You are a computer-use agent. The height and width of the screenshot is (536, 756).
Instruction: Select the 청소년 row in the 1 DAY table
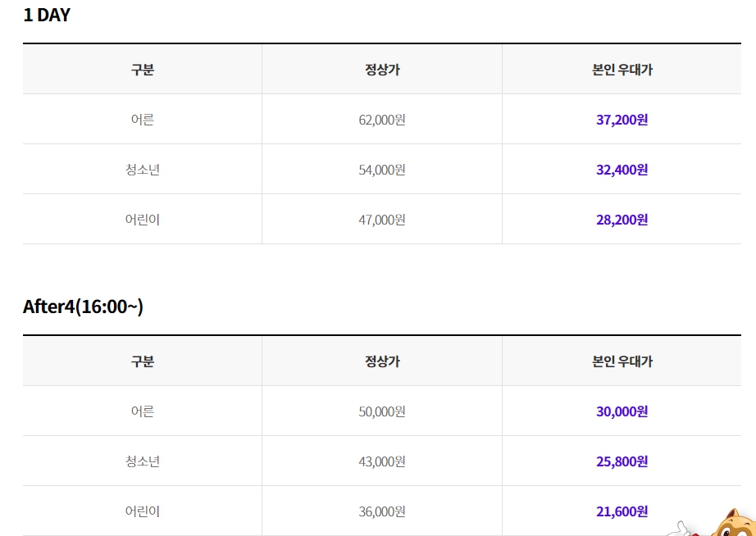382,169
